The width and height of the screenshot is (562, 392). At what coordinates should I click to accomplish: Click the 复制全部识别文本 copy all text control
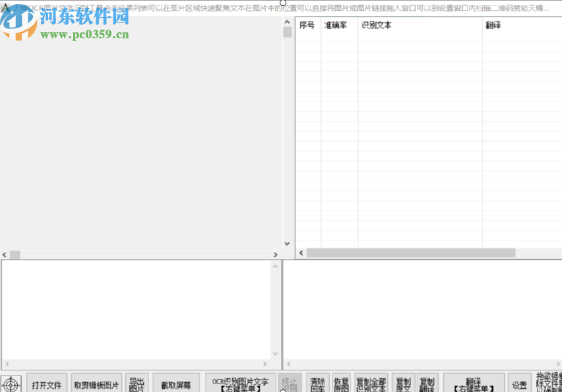pos(372,382)
